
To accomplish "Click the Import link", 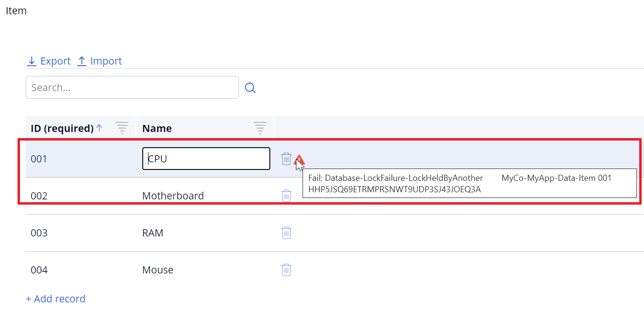I will (x=100, y=61).
